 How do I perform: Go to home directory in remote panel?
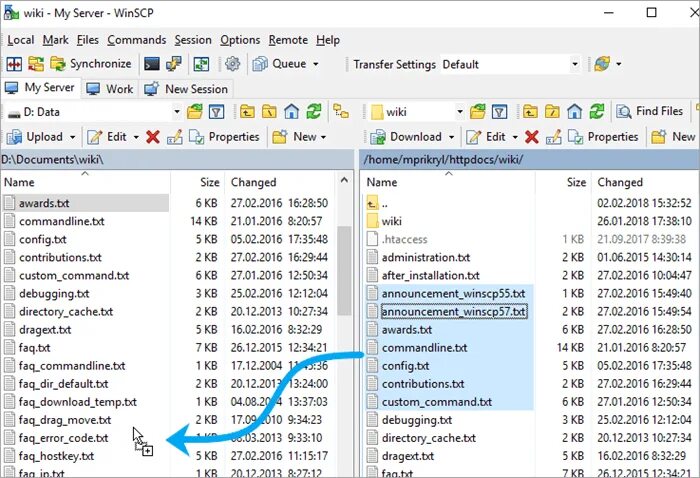pos(575,112)
